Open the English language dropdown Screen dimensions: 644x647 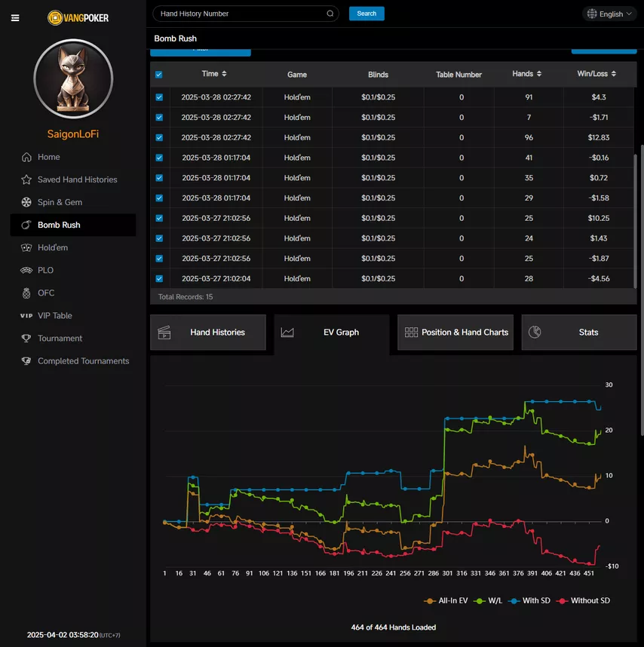click(x=610, y=14)
